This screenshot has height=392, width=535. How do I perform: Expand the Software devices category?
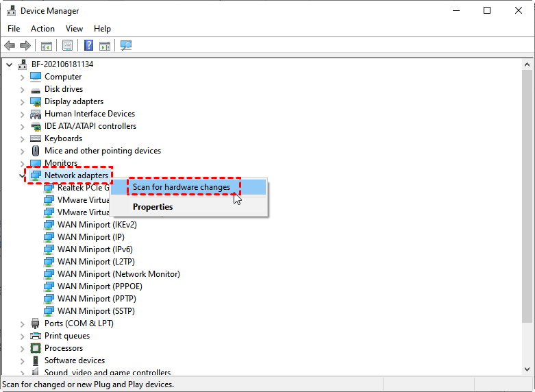22,361
